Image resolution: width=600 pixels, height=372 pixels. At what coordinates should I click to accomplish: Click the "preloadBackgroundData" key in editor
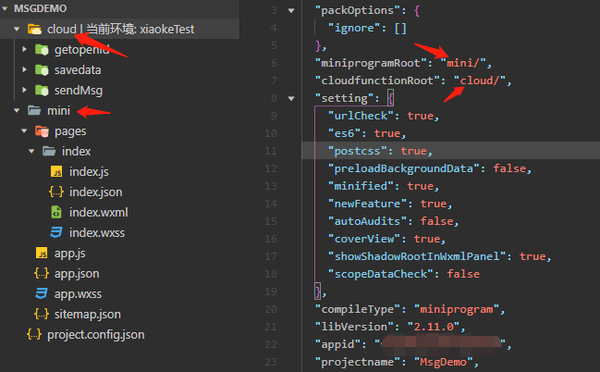click(404, 169)
